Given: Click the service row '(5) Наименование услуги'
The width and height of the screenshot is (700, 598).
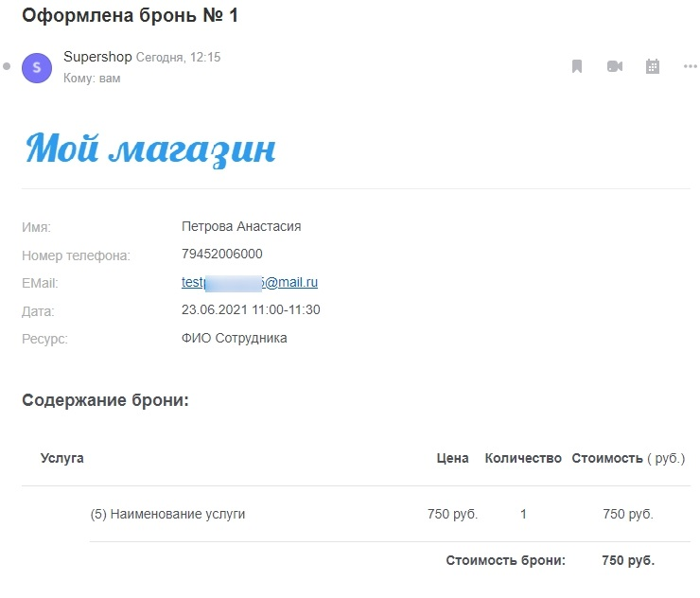Looking at the screenshot, I should pyautogui.click(x=167, y=514).
